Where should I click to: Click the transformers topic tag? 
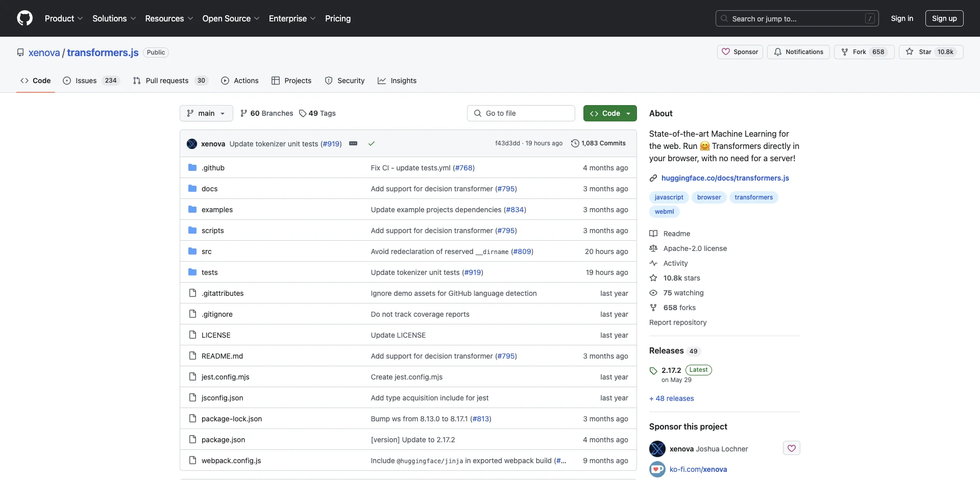tap(753, 197)
